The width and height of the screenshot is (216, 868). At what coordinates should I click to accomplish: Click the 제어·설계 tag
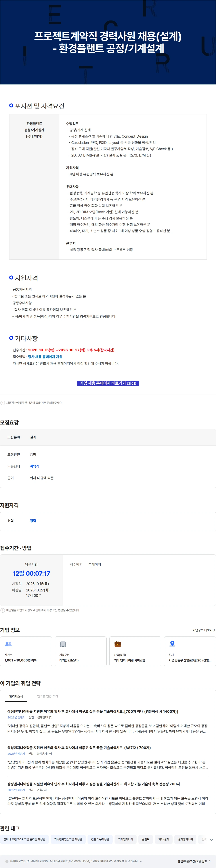[164, 839]
